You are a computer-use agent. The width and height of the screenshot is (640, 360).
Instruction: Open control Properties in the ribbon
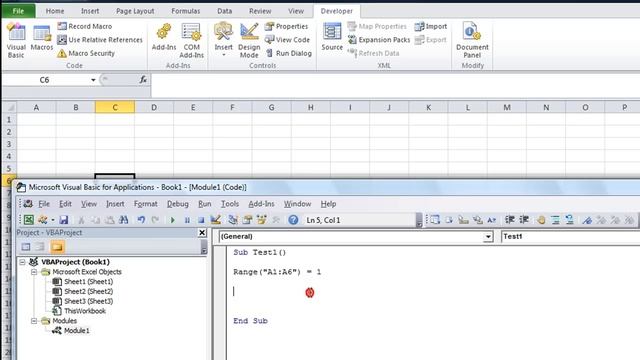coord(287,26)
